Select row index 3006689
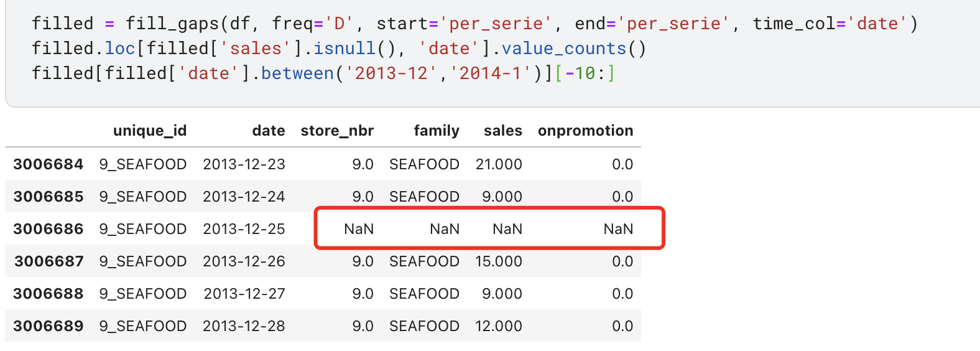 [48, 326]
